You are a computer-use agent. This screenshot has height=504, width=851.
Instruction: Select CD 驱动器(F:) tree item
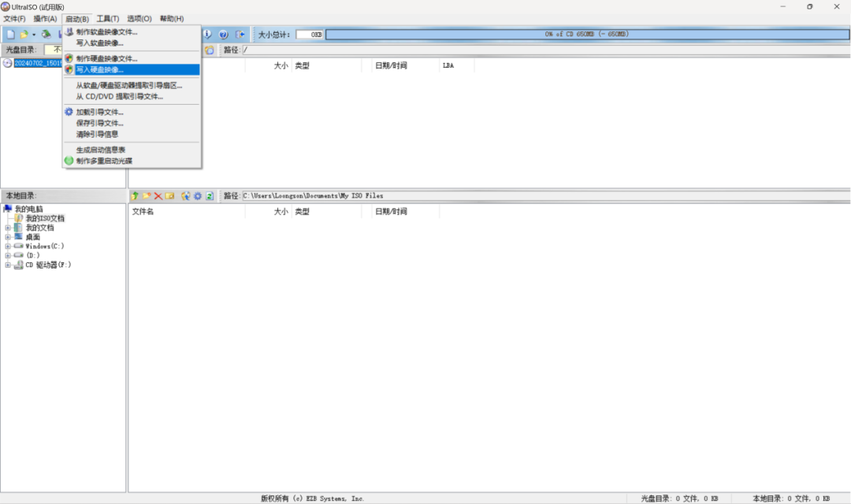pos(48,265)
